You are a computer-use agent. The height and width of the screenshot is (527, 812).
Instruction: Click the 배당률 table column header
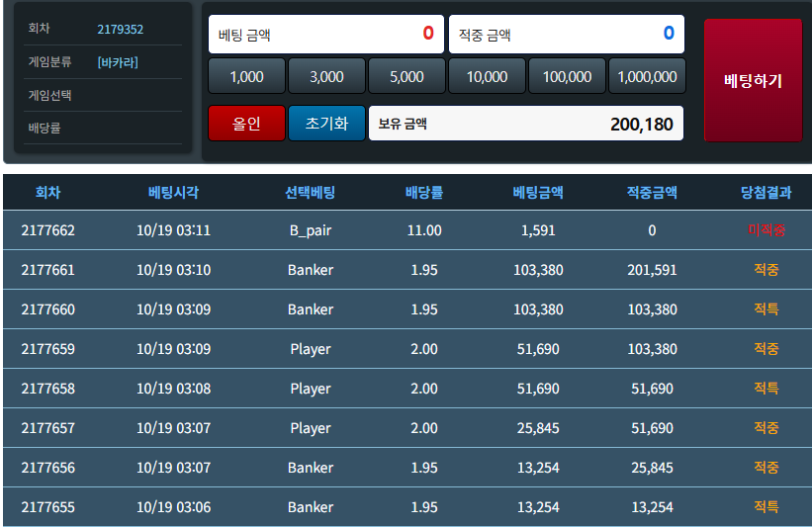(x=424, y=193)
